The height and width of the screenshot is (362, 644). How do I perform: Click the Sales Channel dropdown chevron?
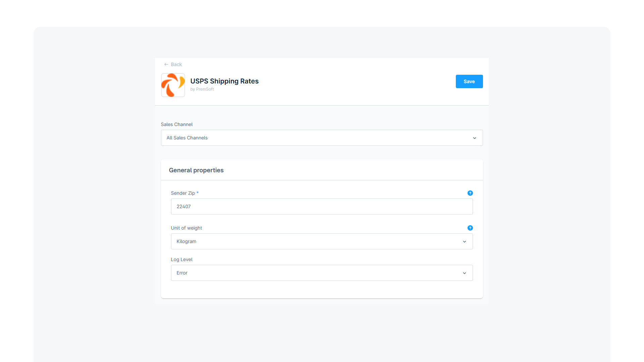[475, 138]
